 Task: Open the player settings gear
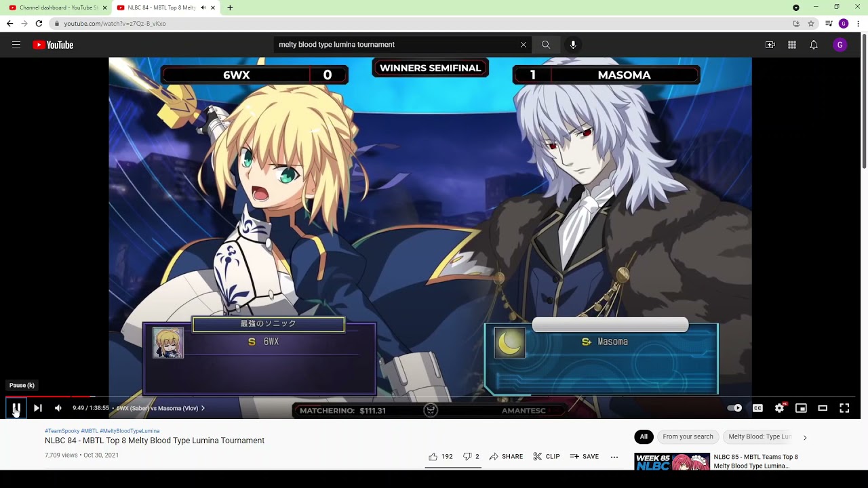tap(780, 408)
